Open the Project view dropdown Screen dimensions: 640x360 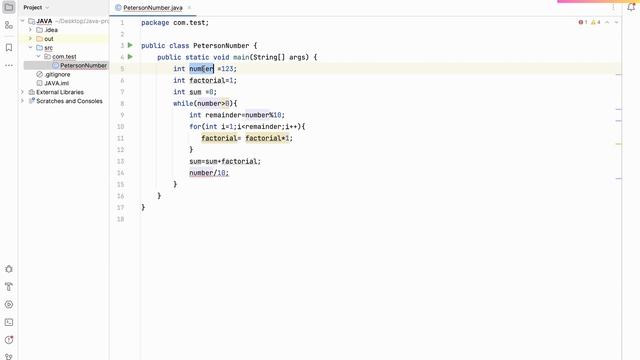36,7
